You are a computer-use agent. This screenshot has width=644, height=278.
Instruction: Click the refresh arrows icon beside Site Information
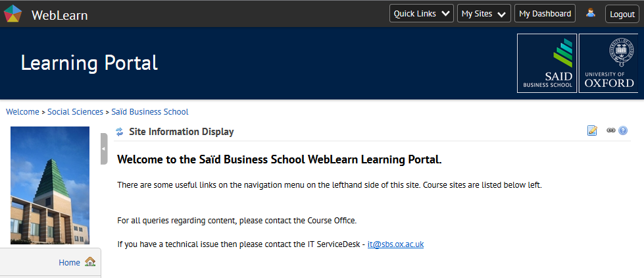[119, 132]
